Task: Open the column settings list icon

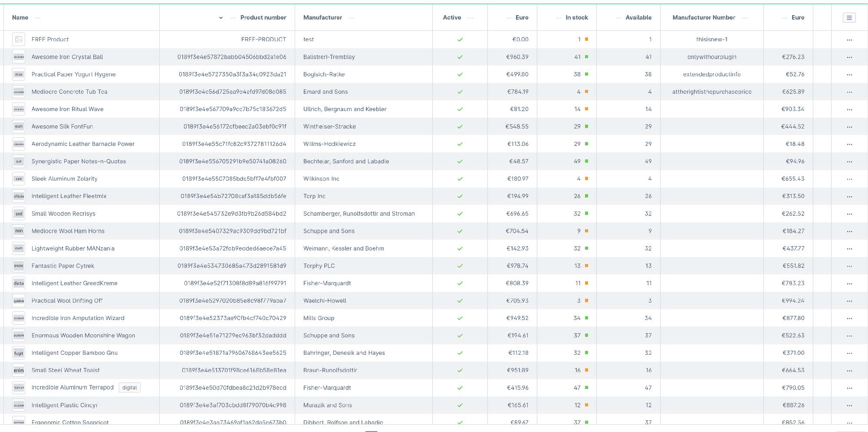Action: click(x=849, y=18)
